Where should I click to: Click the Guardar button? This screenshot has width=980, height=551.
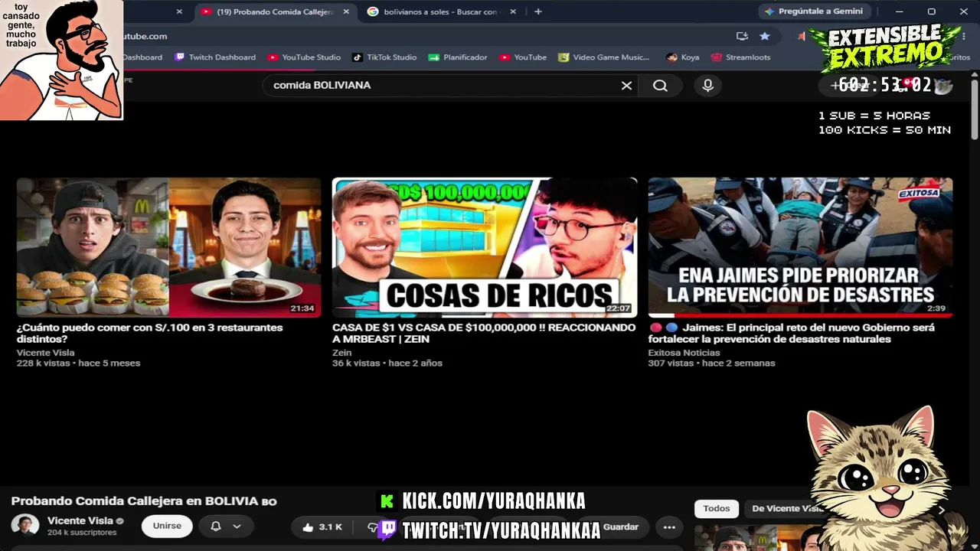tap(621, 527)
